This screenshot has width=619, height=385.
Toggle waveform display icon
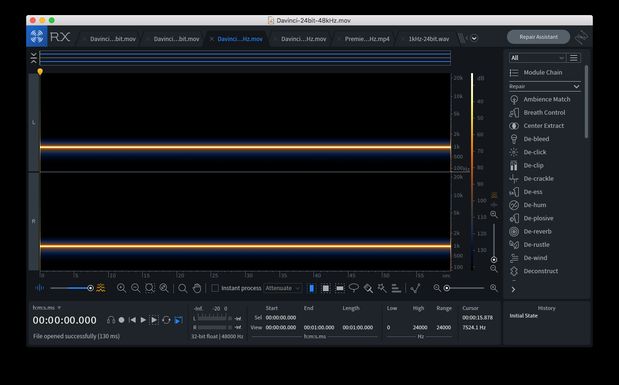[39, 288]
